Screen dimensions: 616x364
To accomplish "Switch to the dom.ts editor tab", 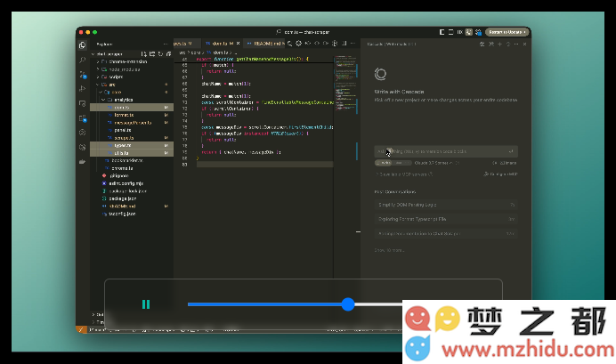I will (220, 44).
